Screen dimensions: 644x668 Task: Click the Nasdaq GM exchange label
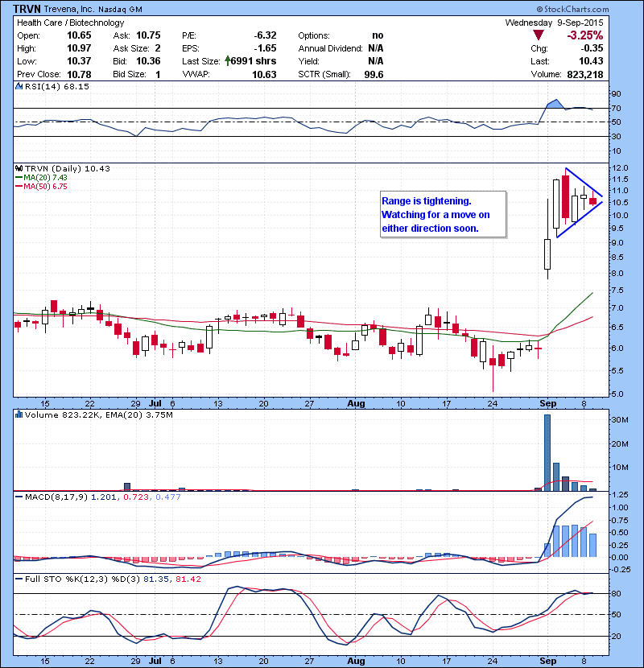point(120,10)
